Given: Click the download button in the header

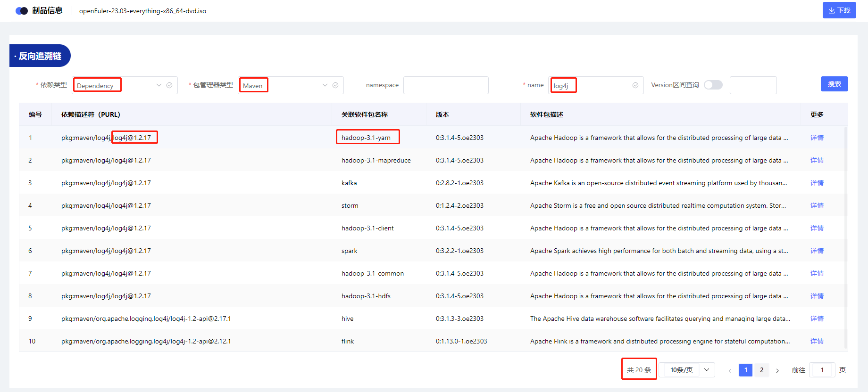Looking at the screenshot, I should 839,10.
